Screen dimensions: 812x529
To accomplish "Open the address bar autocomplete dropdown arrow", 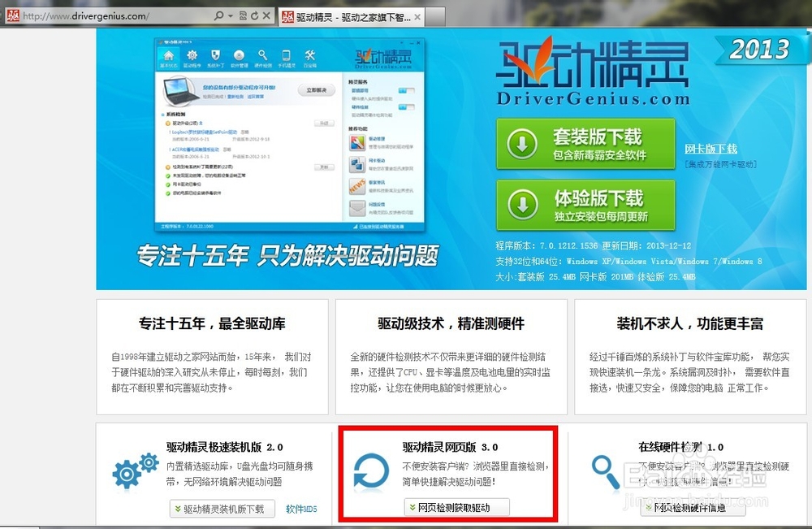I will point(231,16).
